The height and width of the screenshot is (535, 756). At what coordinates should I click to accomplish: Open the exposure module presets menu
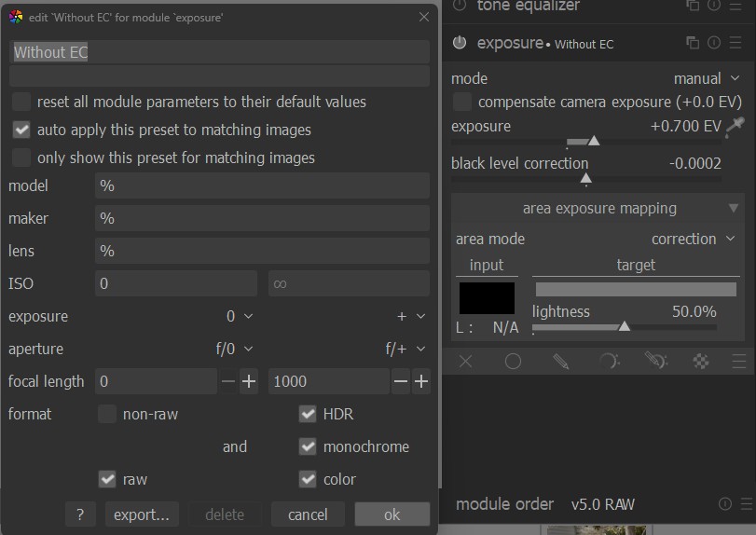click(736, 43)
